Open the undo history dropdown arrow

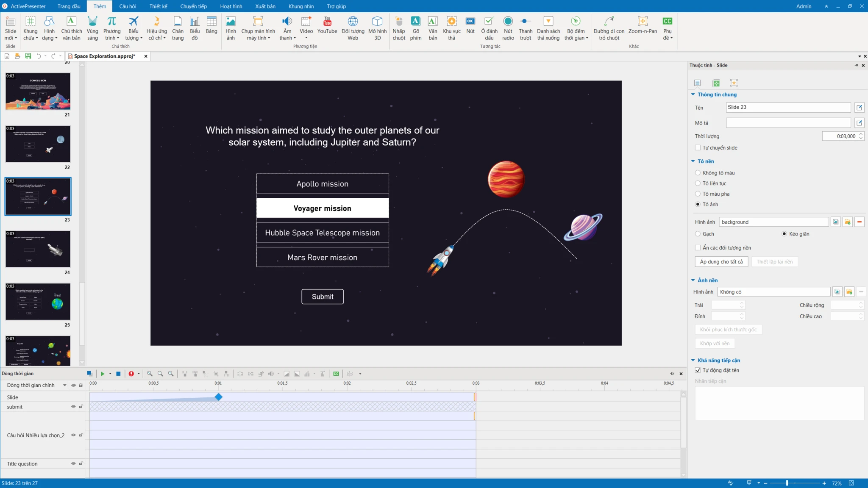tap(45, 56)
